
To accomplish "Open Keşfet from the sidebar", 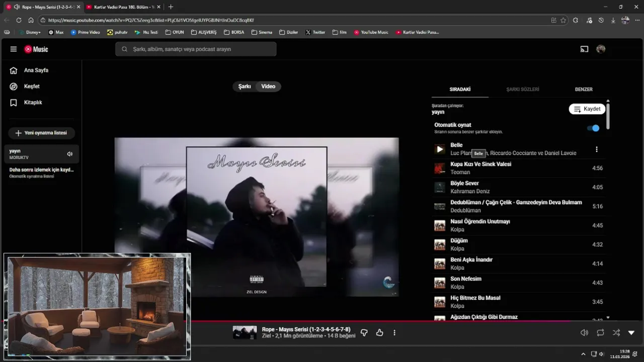I will (32, 86).
